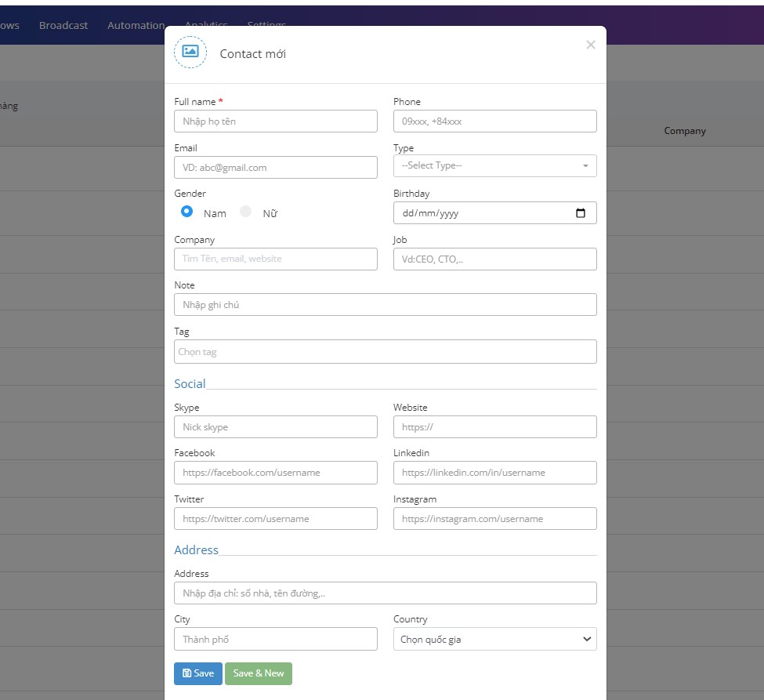This screenshot has height=700, width=764.
Task: Select the Nam gender radio button
Action: click(x=186, y=212)
